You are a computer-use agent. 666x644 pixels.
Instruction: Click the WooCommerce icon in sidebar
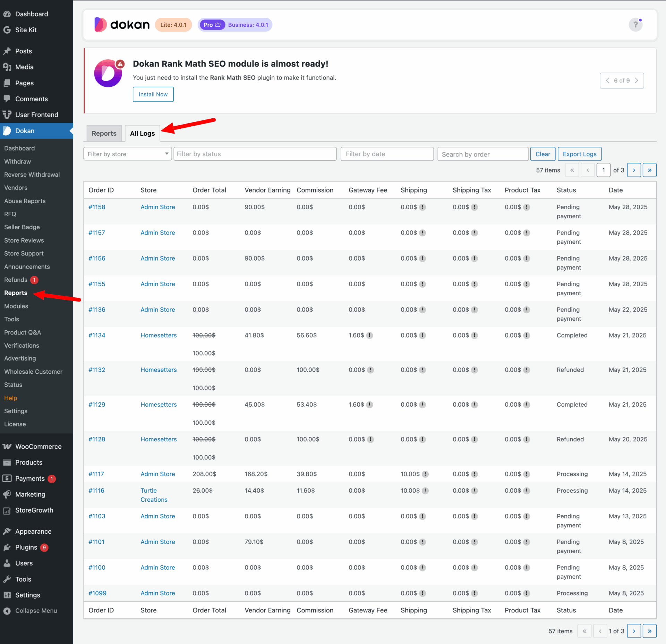pos(7,447)
